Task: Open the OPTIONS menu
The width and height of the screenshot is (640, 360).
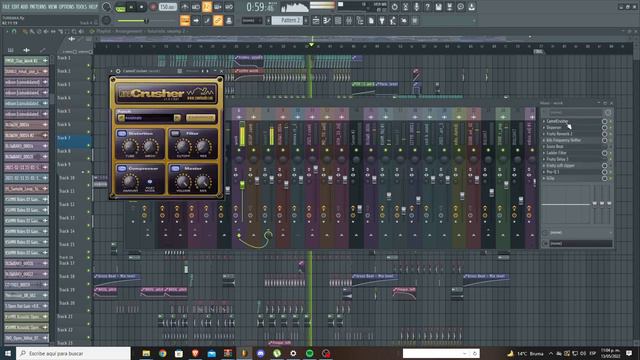Action: (67, 7)
